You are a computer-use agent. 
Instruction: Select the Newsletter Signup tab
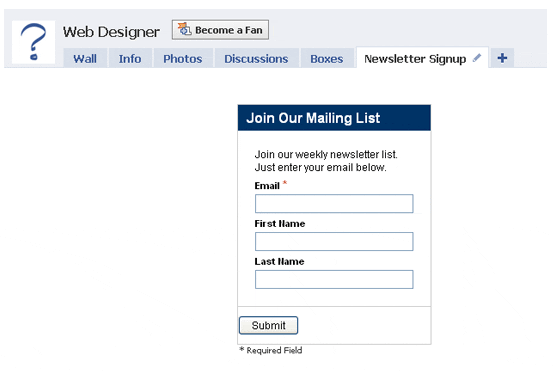pos(415,58)
